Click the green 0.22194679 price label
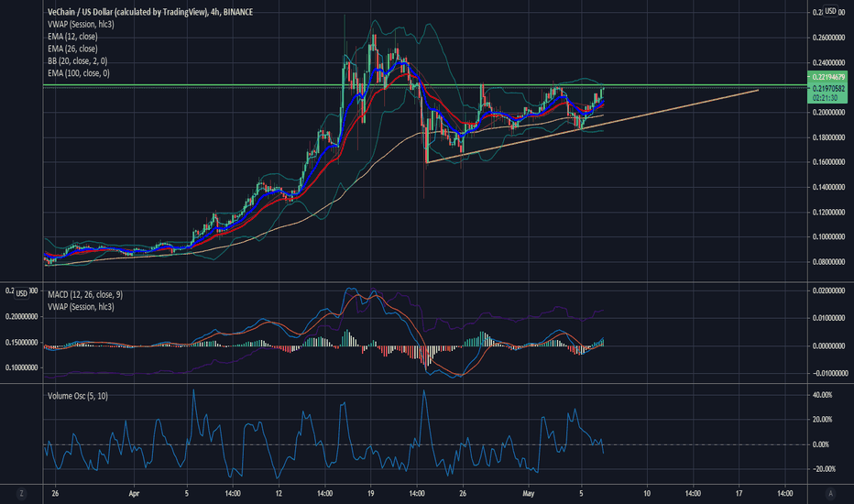The width and height of the screenshot is (854, 504). (827, 77)
